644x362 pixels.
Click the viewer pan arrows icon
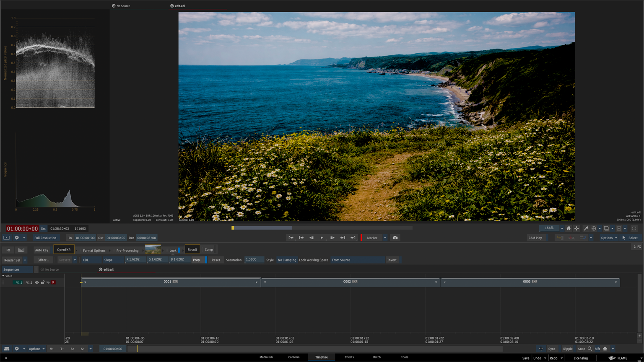coord(576,228)
